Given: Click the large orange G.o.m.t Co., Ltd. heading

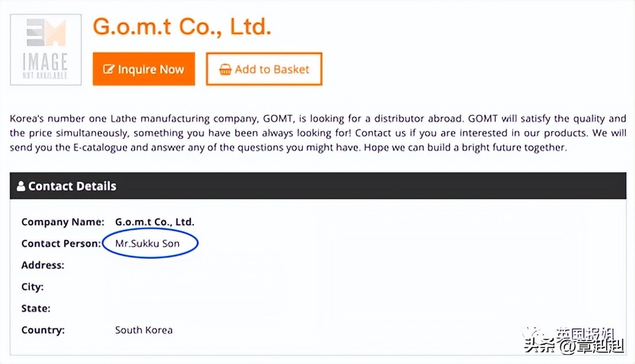Looking at the screenshot, I should click(x=181, y=26).
